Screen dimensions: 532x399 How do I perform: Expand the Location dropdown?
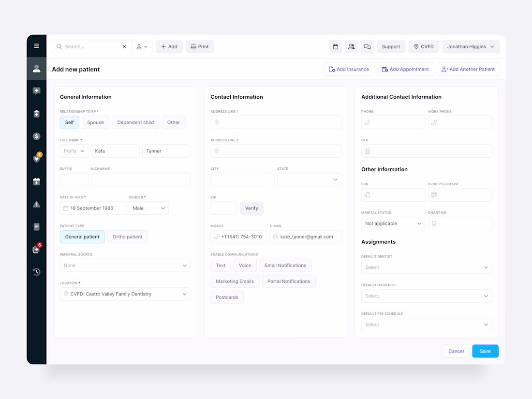125,294
